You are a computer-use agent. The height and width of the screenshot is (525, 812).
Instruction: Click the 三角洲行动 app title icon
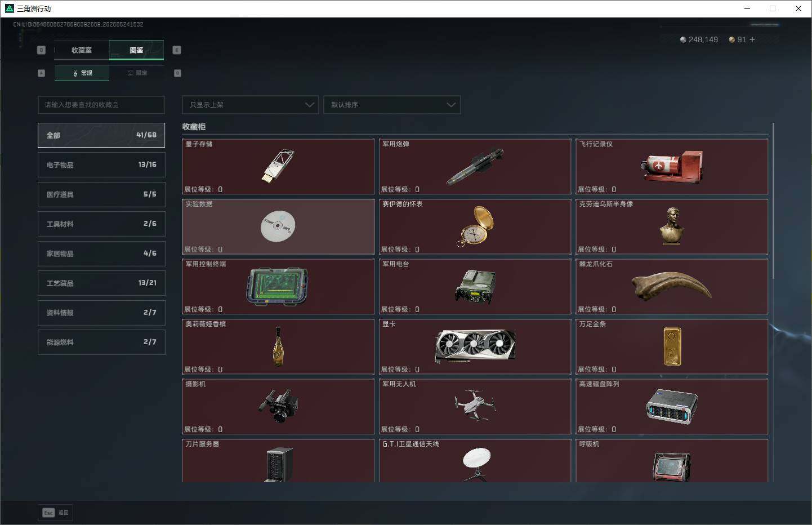click(9, 8)
